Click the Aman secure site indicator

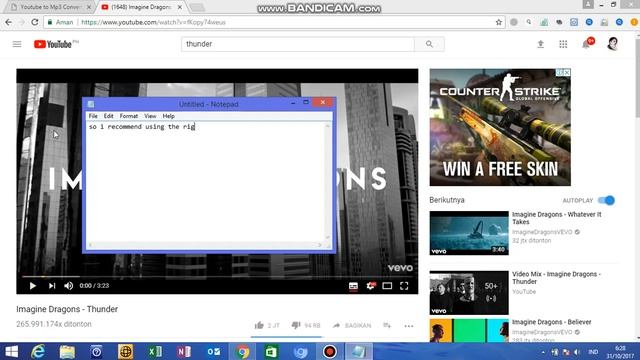(x=60, y=22)
